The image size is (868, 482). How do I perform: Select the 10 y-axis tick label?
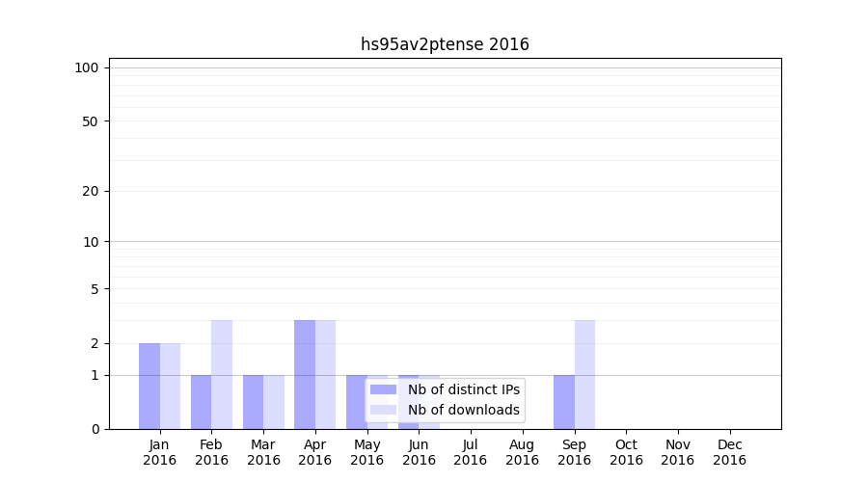[x=91, y=242]
